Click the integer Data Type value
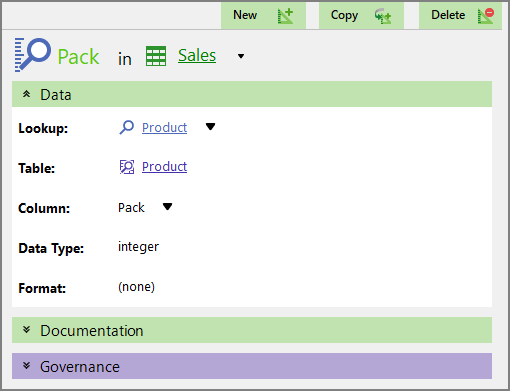The width and height of the screenshot is (510, 391). 138,247
